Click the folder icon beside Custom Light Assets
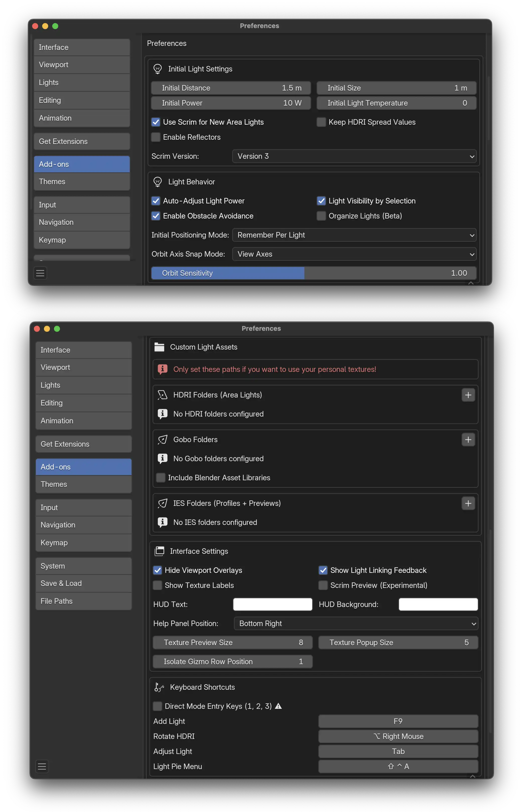 pos(159,347)
